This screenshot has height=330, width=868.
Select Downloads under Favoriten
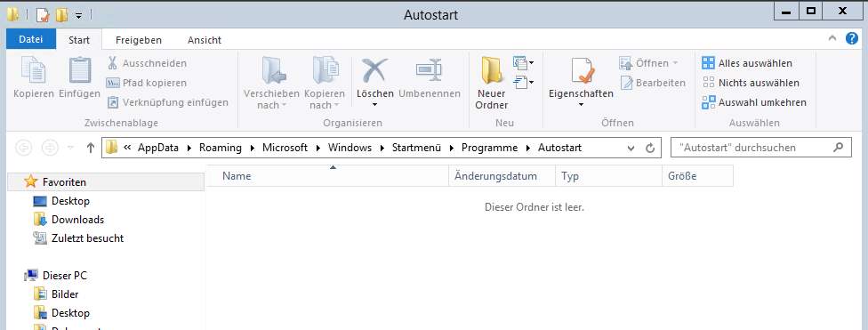[x=77, y=220]
